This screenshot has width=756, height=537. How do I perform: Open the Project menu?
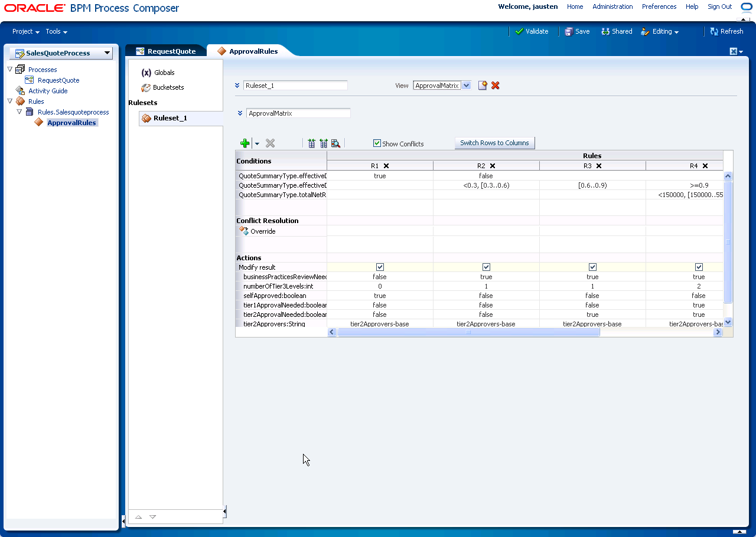[26, 32]
